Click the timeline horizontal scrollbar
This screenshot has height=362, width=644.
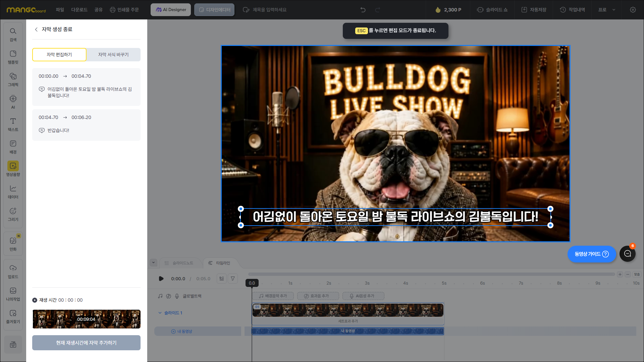click(x=431, y=274)
